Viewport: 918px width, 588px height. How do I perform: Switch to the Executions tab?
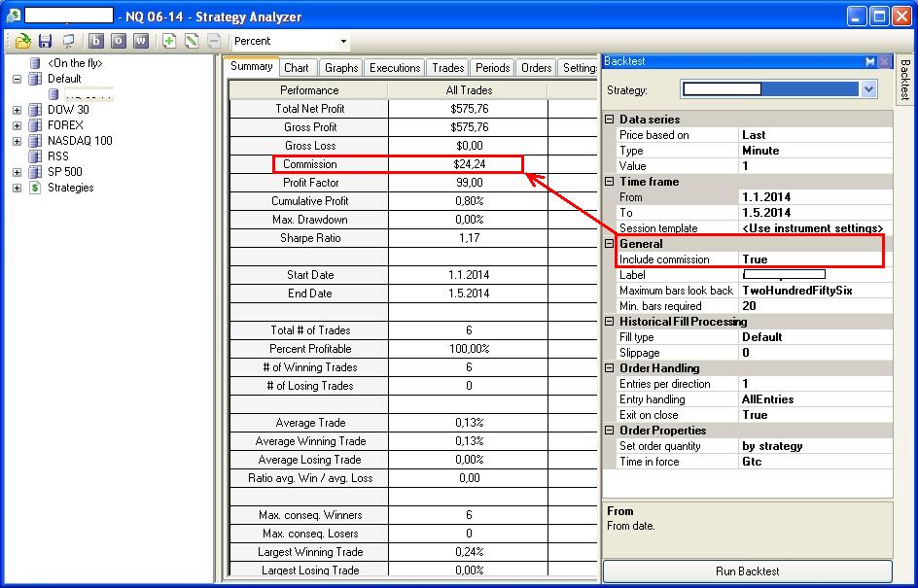click(395, 68)
